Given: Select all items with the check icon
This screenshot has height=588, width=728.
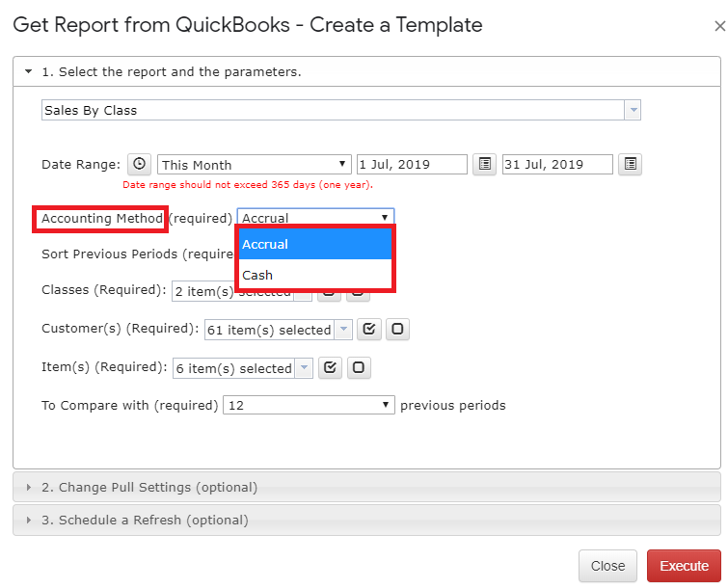Looking at the screenshot, I should (x=330, y=368).
